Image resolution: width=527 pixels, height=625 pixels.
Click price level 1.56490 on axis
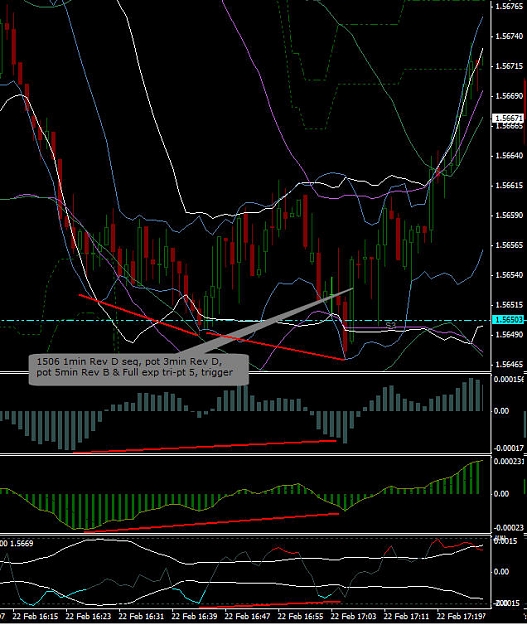[x=509, y=335]
